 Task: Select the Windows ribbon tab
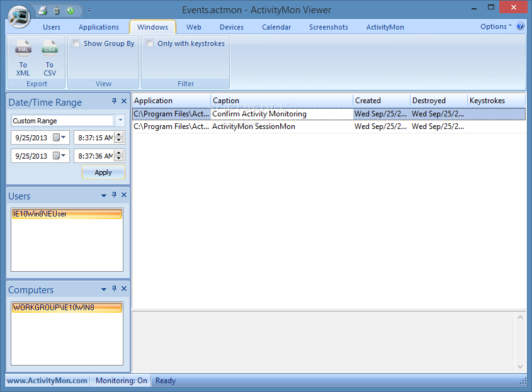click(x=153, y=27)
